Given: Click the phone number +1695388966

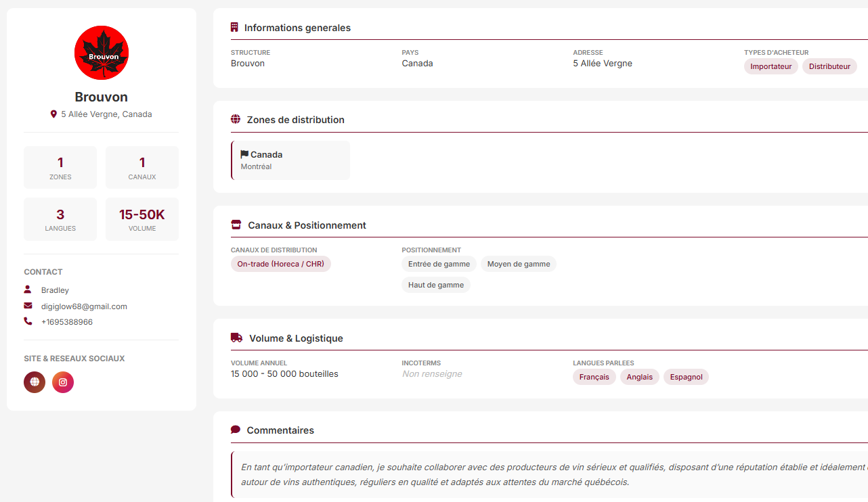Looking at the screenshot, I should click(67, 322).
